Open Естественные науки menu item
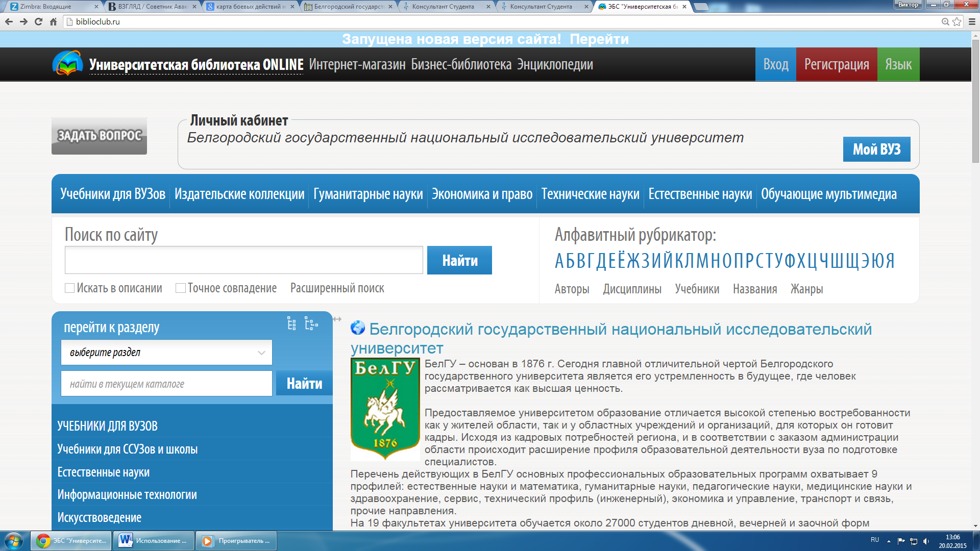This screenshot has width=980, height=551. click(700, 194)
